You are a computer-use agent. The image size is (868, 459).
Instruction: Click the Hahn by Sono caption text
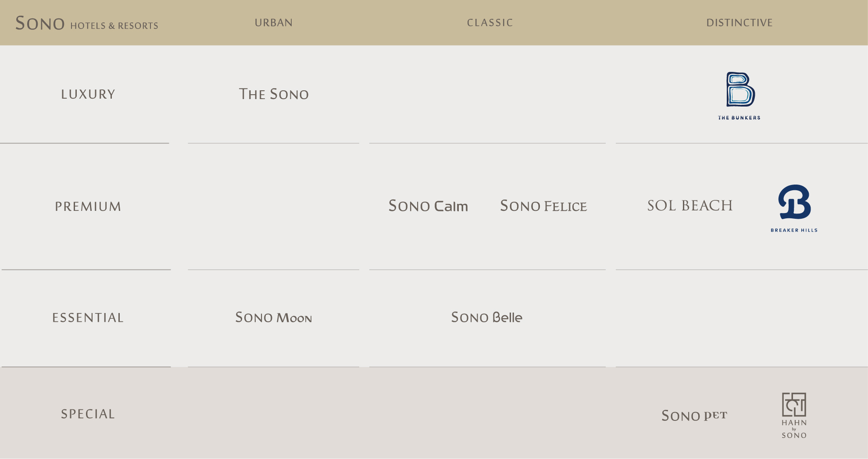[x=794, y=429]
